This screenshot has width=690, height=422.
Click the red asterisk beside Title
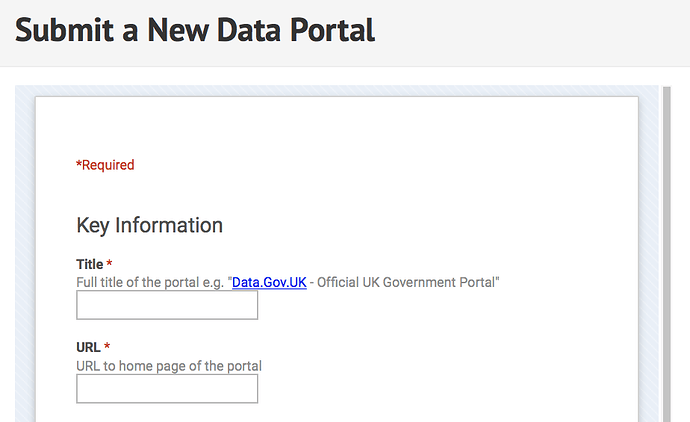[110, 264]
